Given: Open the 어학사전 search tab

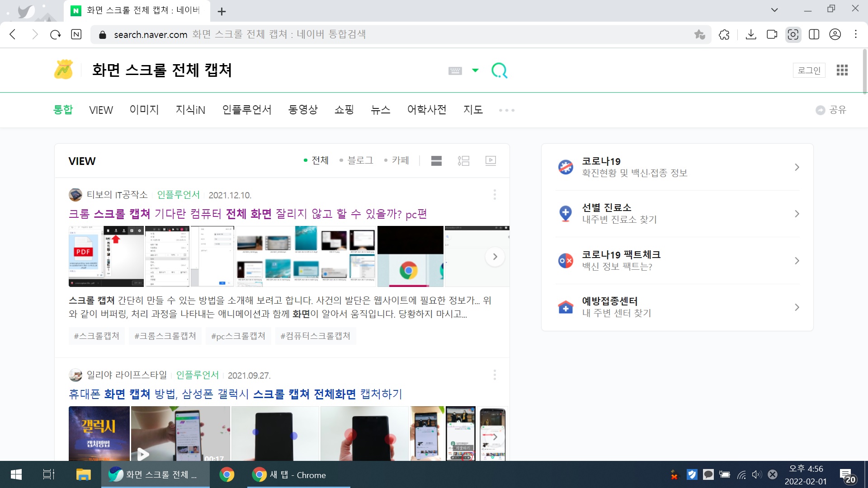Looking at the screenshot, I should click(427, 110).
